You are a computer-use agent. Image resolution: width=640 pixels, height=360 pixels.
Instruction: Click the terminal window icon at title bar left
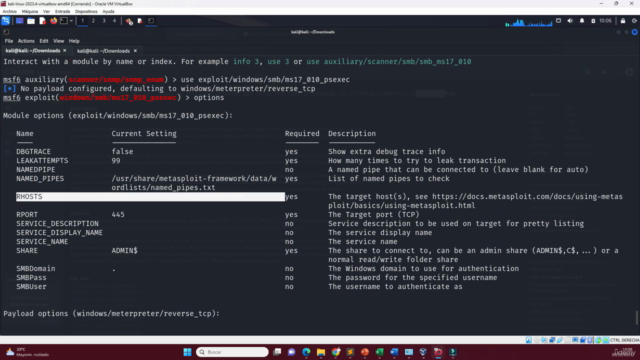coord(6,32)
